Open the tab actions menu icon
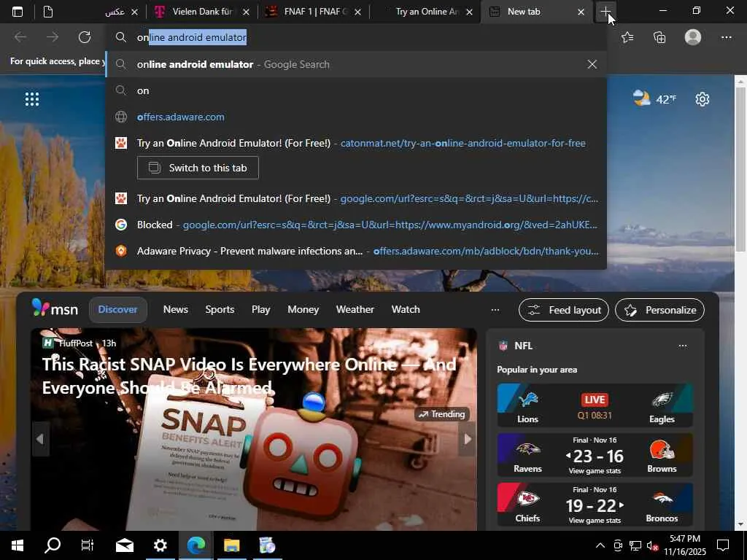The image size is (747, 560). pos(18,12)
